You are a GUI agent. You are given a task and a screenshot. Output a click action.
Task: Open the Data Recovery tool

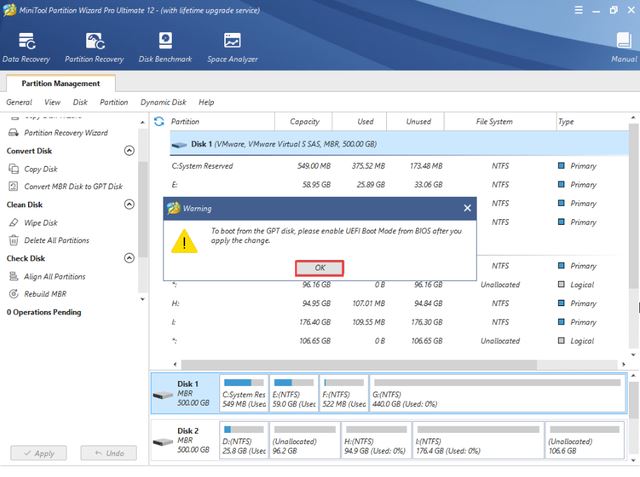tap(24, 47)
